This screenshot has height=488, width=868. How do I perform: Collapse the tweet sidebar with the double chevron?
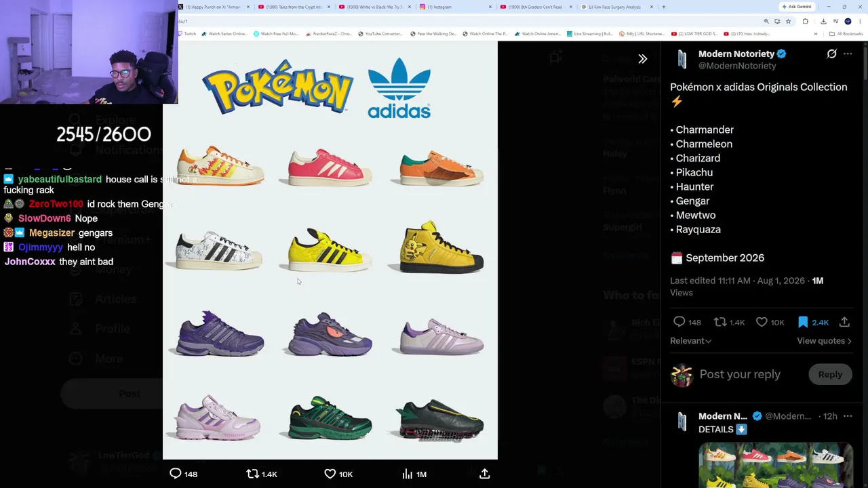click(x=642, y=59)
